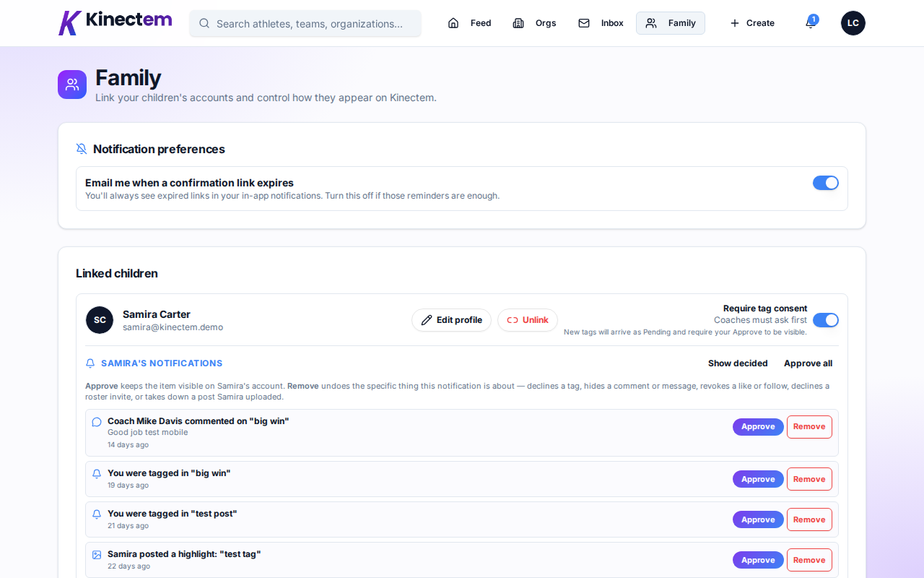This screenshot has height=578, width=924.
Task: Click the broken link icon in Unlink
Action: 513,320
